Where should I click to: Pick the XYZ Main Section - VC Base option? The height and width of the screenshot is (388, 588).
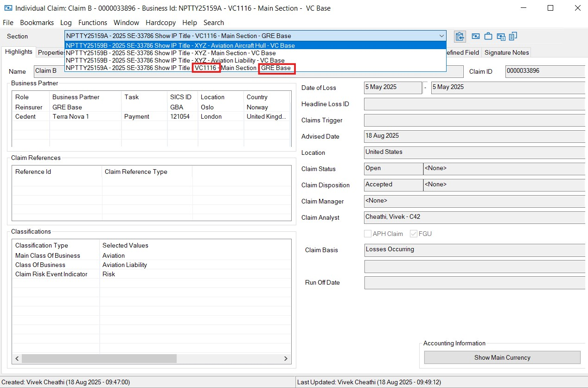click(171, 53)
